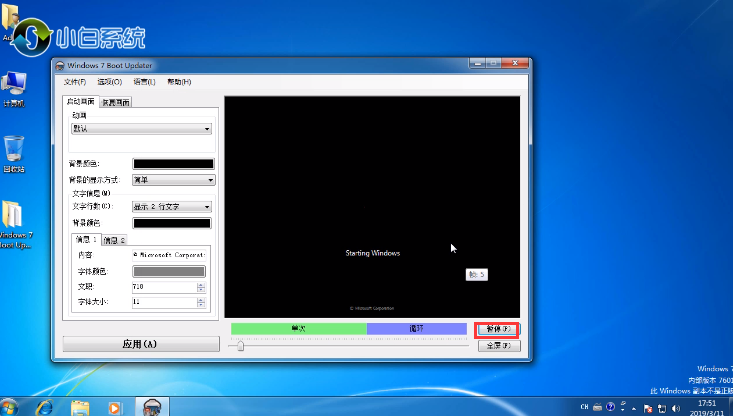
Task: Open the Recycle Bin desktop icon
Action: pos(14,150)
